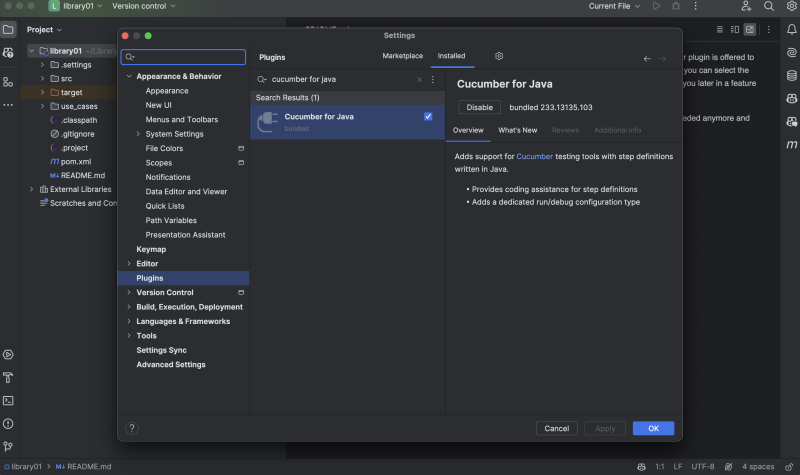Open the Settings help question mark

132,428
